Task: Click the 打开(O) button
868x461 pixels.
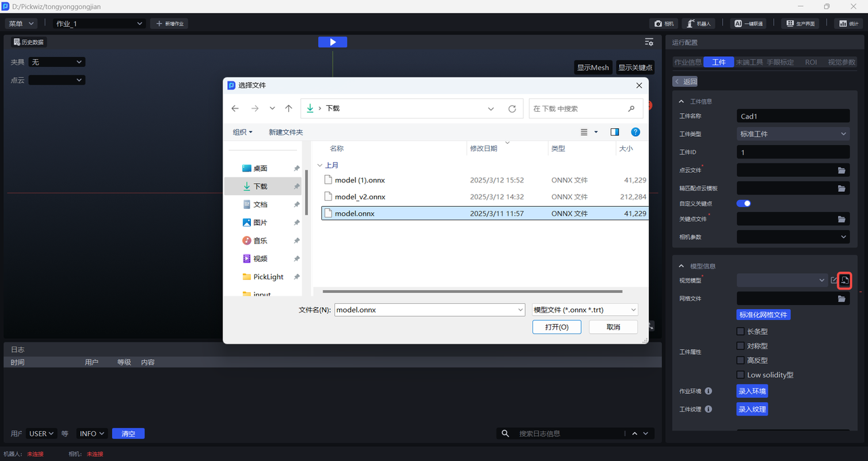Action: pos(556,327)
